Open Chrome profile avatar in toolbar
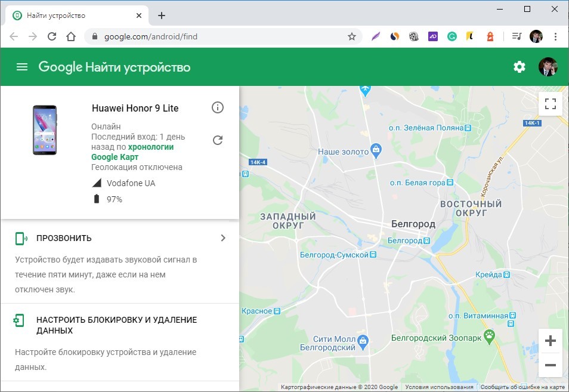Viewport: 569px width, 392px height. click(x=536, y=36)
